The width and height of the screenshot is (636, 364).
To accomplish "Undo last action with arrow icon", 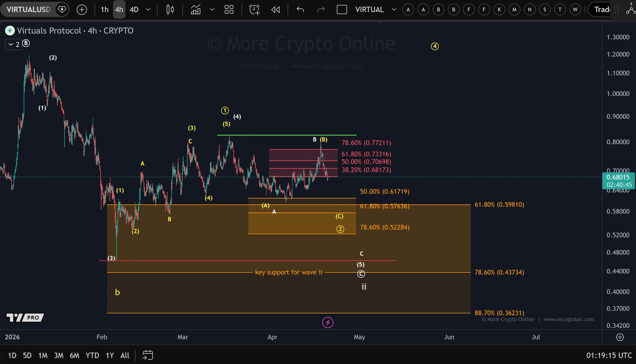I will tap(300, 10).
